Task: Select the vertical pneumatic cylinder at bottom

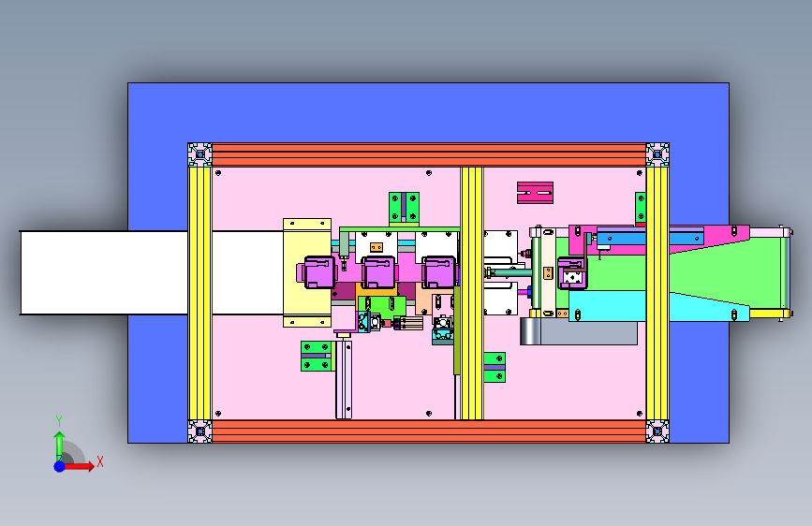Action: point(344,378)
